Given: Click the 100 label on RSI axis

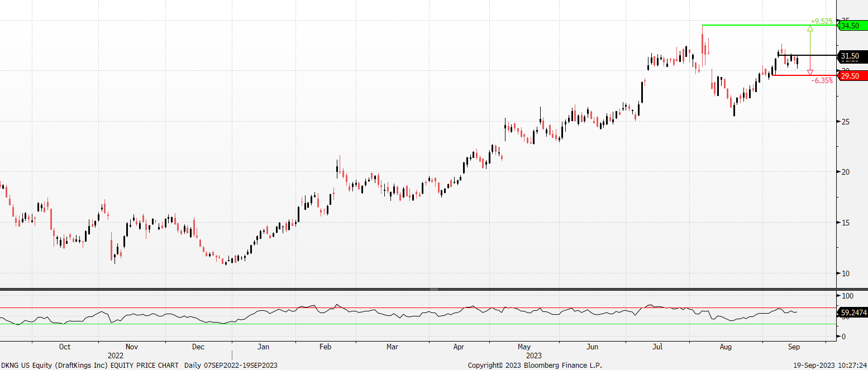Looking at the screenshot, I should point(848,295).
